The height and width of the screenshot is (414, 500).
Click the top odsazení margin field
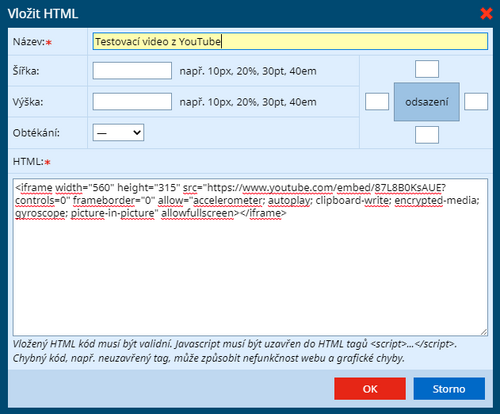coord(427,69)
